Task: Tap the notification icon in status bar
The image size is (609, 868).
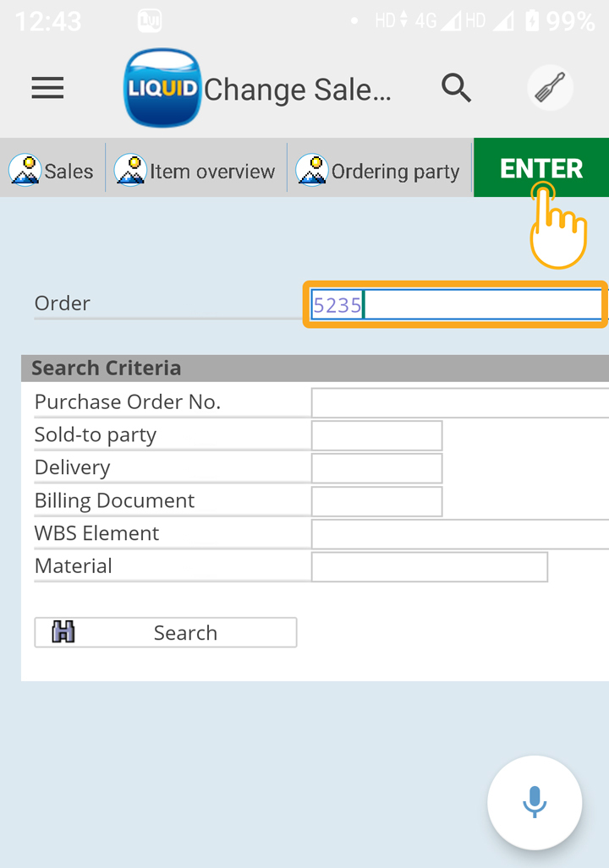Action: (x=149, y=20)
